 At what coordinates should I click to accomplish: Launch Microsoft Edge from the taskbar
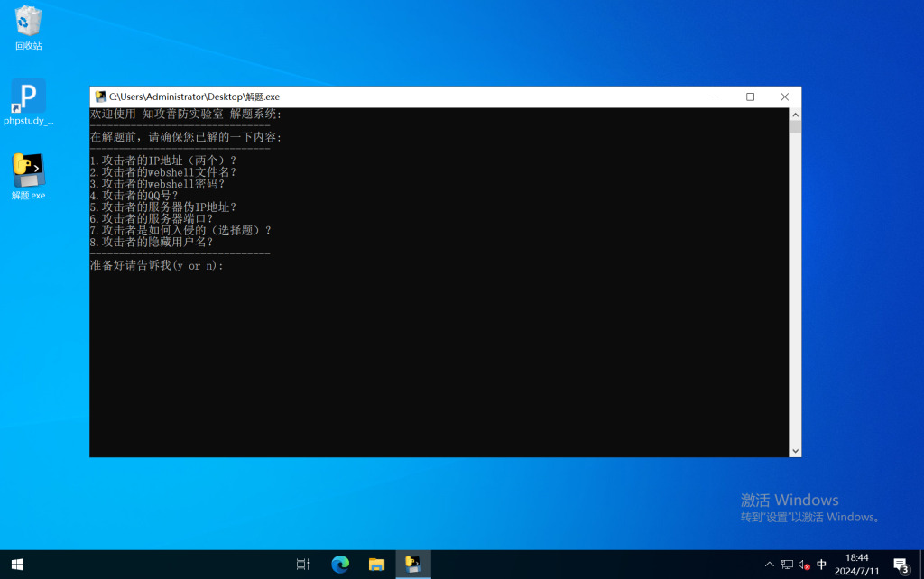coord(340,565)
